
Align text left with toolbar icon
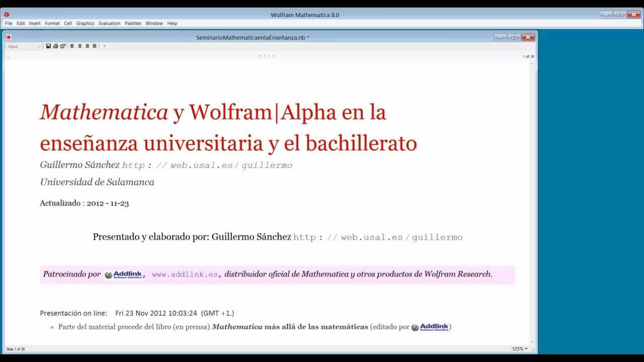click(72, 46)
